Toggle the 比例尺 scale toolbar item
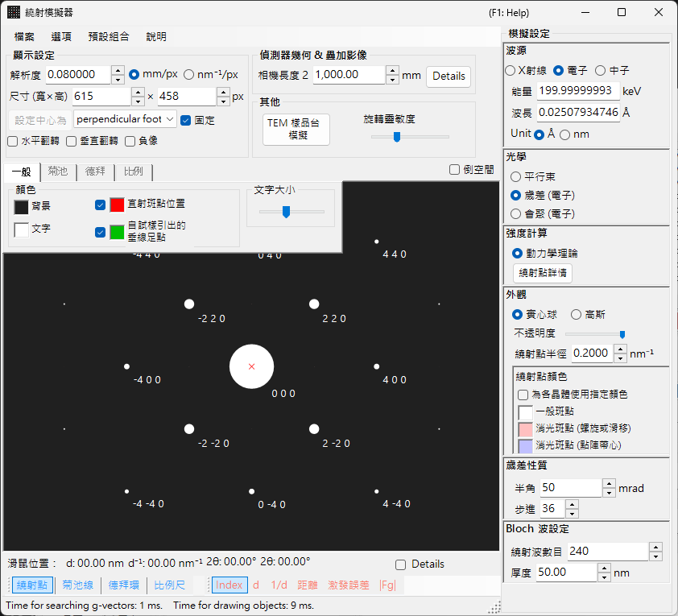This screenshot has width=678, height=616. 169,585
